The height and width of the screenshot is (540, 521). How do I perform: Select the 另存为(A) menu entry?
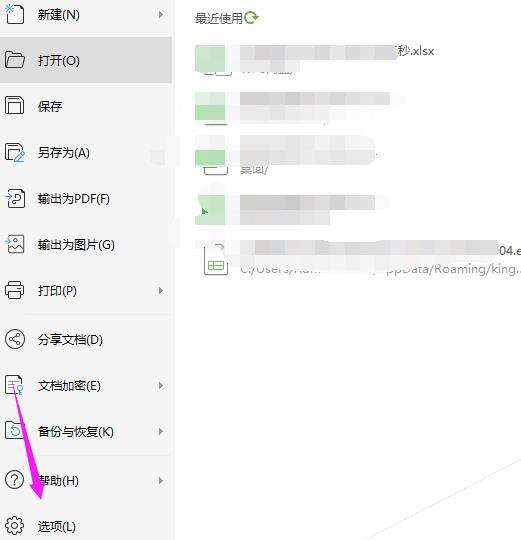86,152
